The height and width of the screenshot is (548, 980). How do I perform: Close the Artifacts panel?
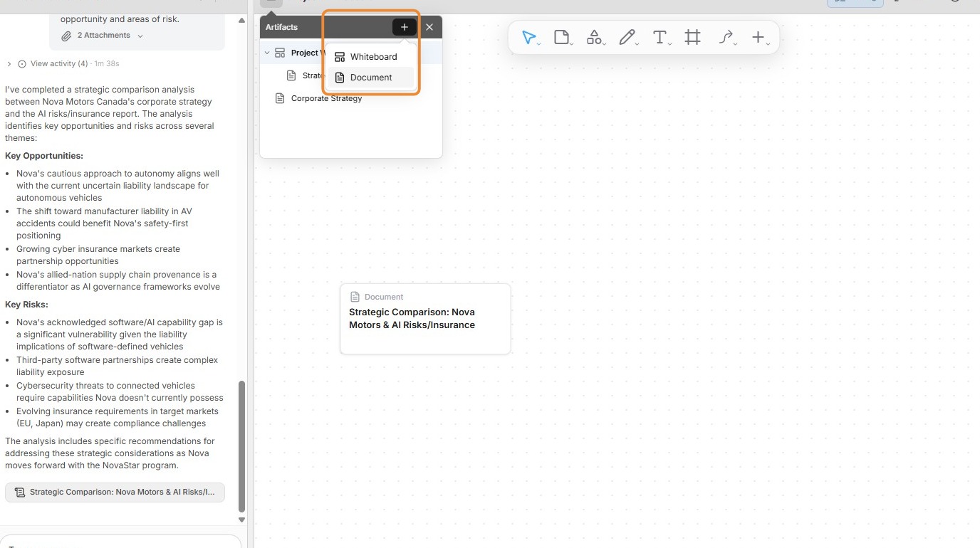(x=429, y=27)
